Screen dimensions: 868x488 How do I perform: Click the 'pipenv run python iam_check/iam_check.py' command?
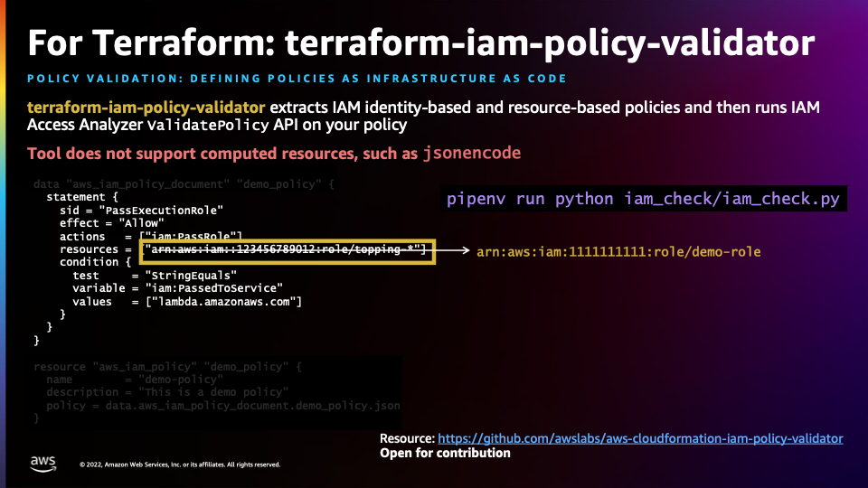tap(643, 199)
